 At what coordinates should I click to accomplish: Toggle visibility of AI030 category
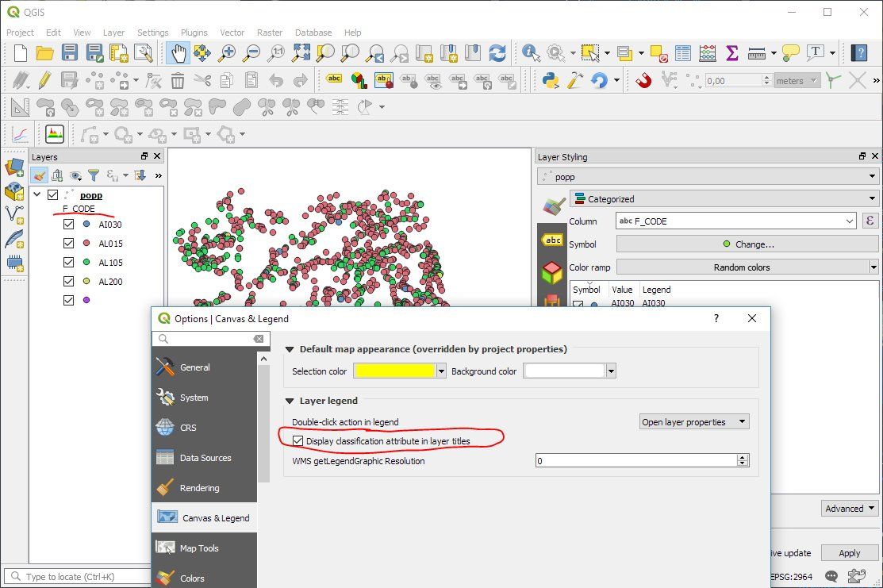tap(69, 224)
